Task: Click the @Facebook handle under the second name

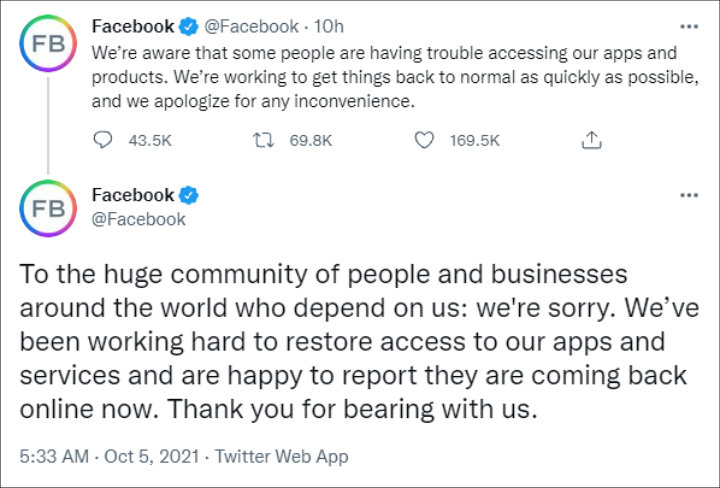Action: click(139, 219)
